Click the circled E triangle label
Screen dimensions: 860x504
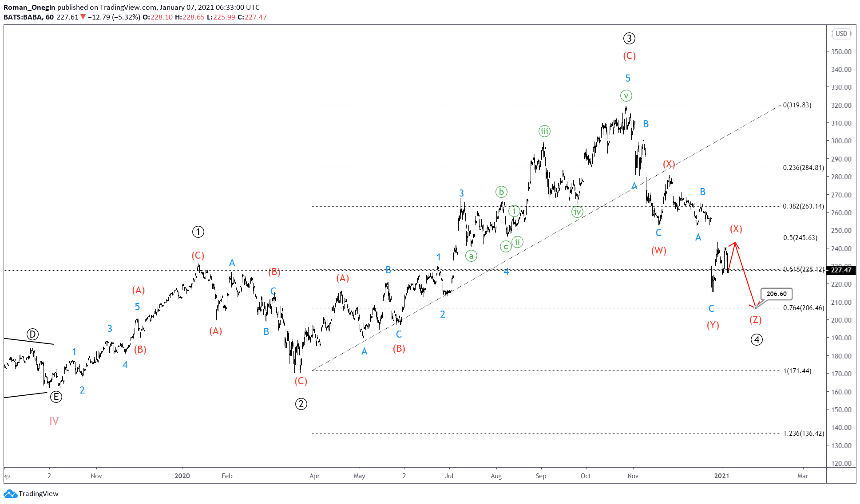click(56, 397)
